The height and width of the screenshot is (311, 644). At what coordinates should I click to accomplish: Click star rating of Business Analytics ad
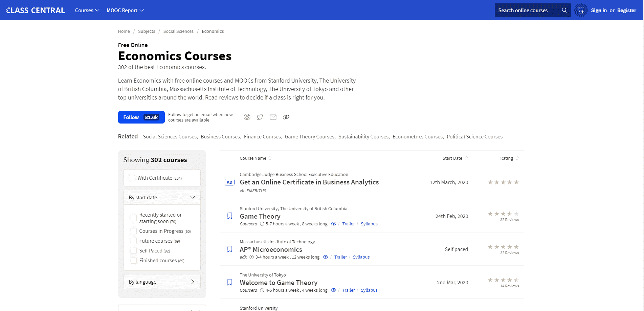pos(503,182)
